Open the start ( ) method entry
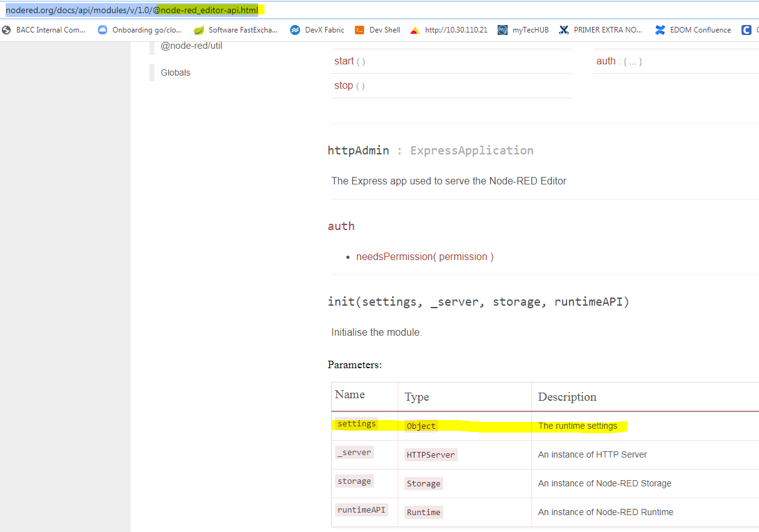This screenshot has width=759, height=532. [344, 61]
